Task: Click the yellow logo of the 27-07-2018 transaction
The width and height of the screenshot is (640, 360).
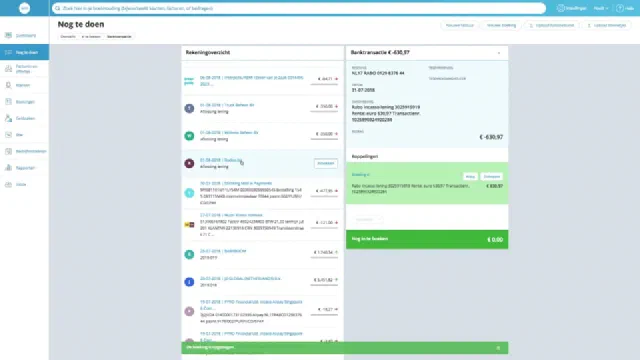Action: tap(189, 225)
